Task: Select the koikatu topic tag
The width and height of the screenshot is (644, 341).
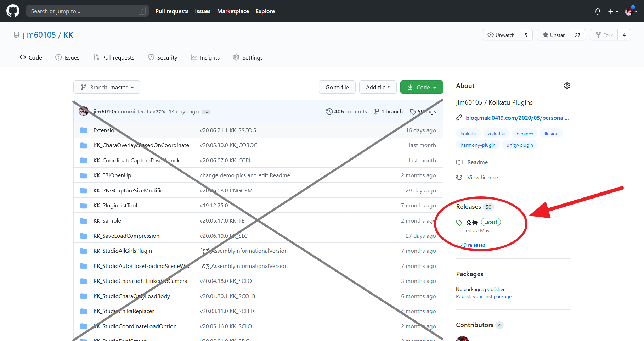Action: coord(468,134)
